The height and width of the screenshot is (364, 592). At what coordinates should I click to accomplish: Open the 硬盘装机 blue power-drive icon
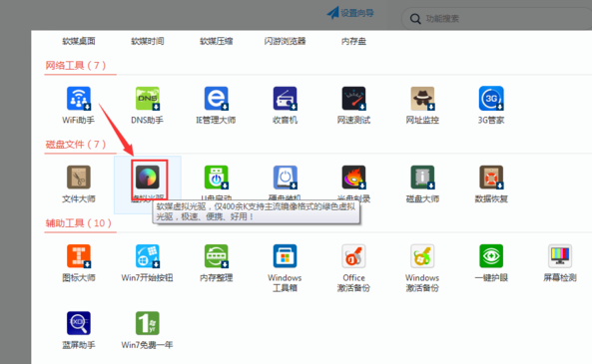(286, 177)
